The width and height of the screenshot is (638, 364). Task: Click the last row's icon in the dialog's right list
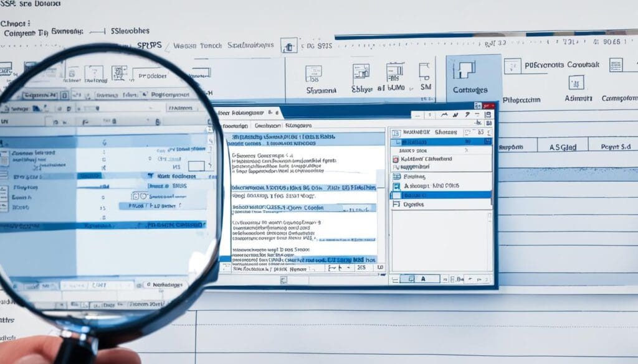(396, 204)
